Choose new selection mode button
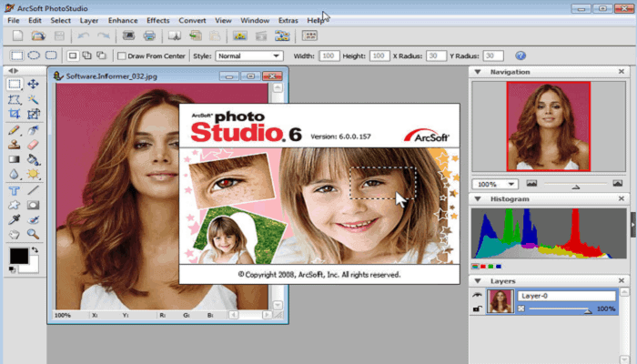The width and height of the screenshot is (637, 364). tap(73, 56)
